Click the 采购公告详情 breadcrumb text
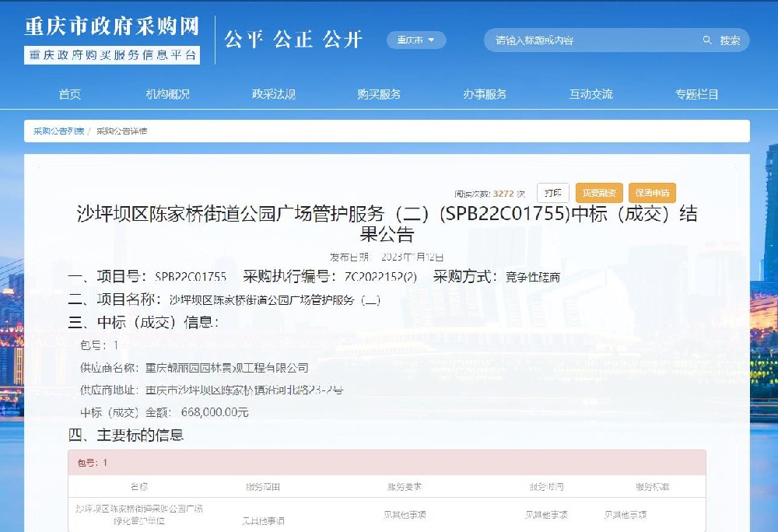 (121, 131)
